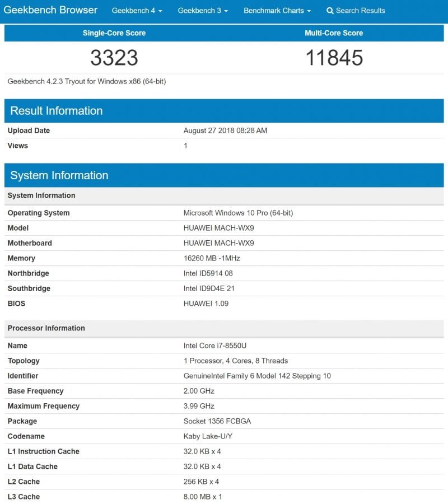
Task: Click the Geekbench 4.2.3 Tryout version text
Action: click(87, 81)
